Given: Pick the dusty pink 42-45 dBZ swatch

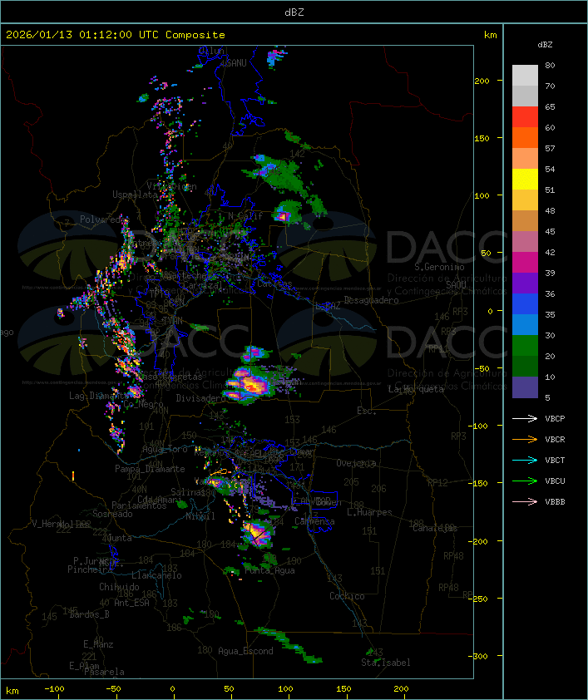Looking at the screenshot, I should click(x=525, y=242).
